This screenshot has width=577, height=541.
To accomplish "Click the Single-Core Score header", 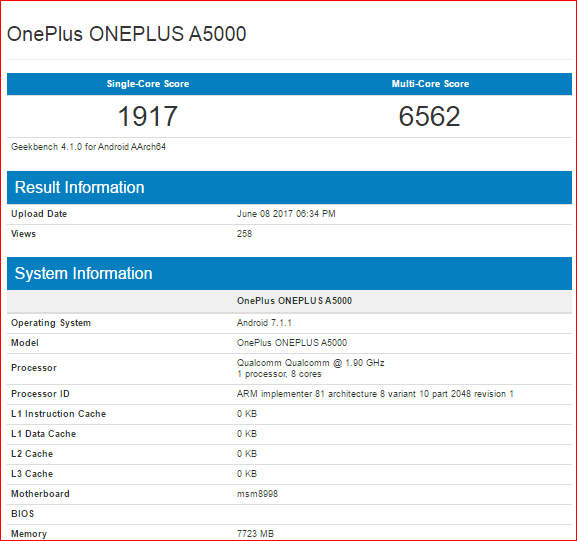I will point(148,84).
